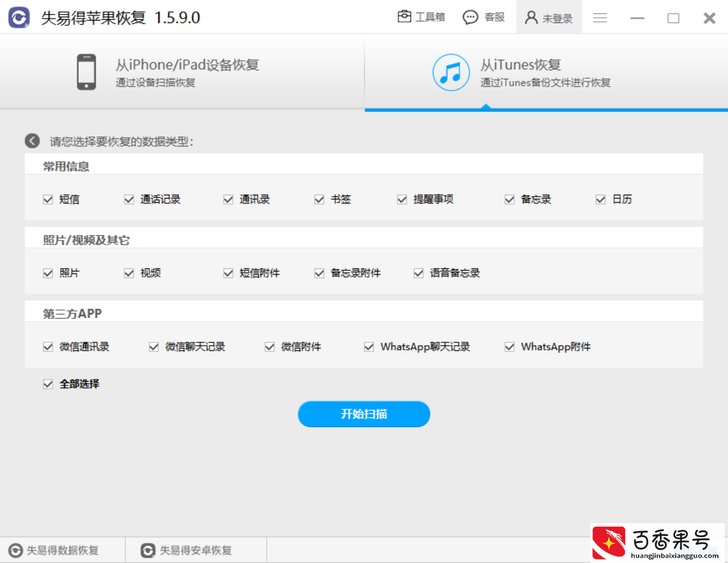Open 客服 customer service chat
The image size is (728, 563).
click(484, 17)
